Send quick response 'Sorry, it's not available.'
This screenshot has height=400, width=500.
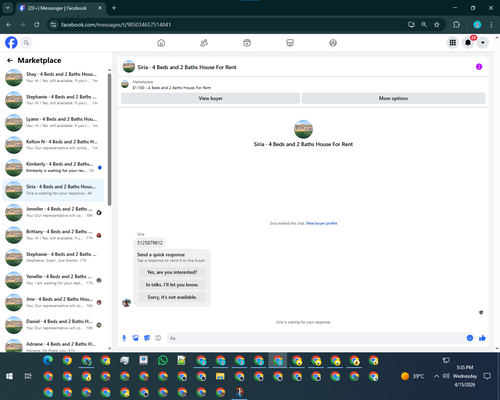click(x=172, y=297)
